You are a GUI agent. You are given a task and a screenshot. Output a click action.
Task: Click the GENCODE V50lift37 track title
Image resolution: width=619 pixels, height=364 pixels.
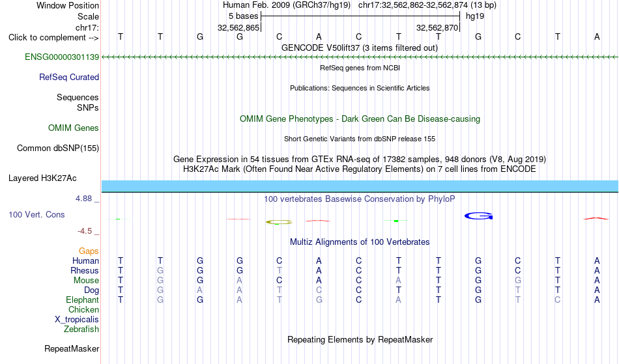[360, 48]
